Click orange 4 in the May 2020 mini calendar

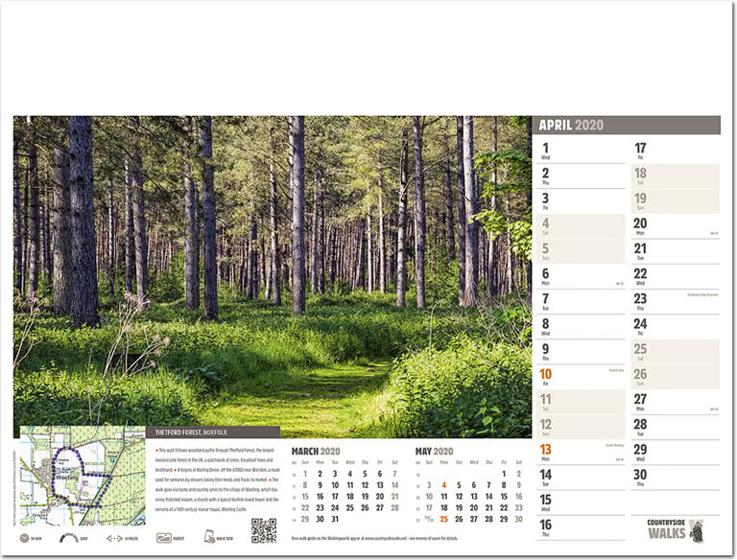[x=443, y=485]
